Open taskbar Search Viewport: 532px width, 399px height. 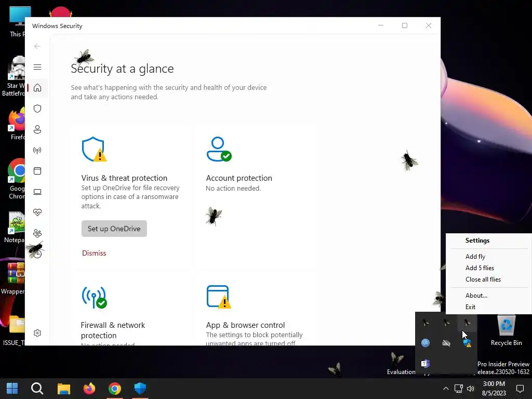[37, 389]
